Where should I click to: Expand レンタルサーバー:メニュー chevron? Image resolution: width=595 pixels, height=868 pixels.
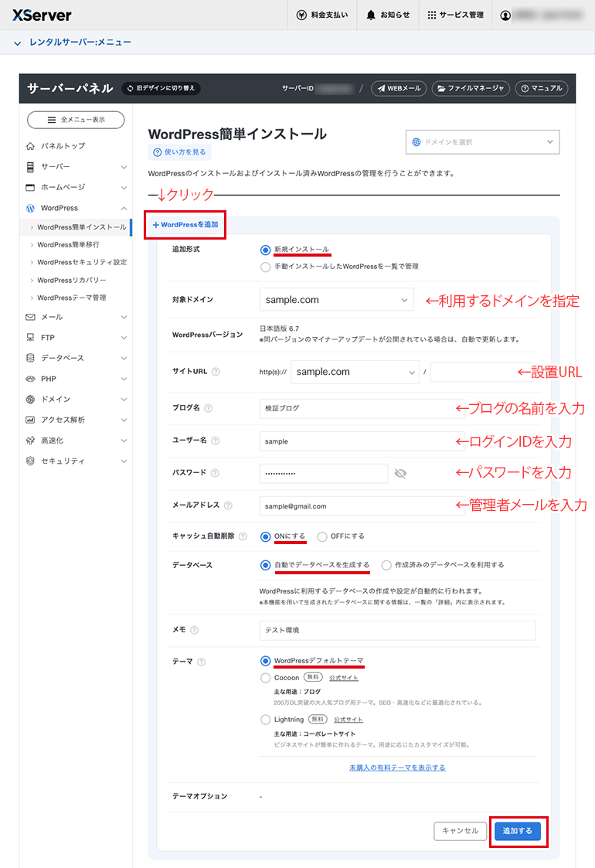[x=17, y=43]
